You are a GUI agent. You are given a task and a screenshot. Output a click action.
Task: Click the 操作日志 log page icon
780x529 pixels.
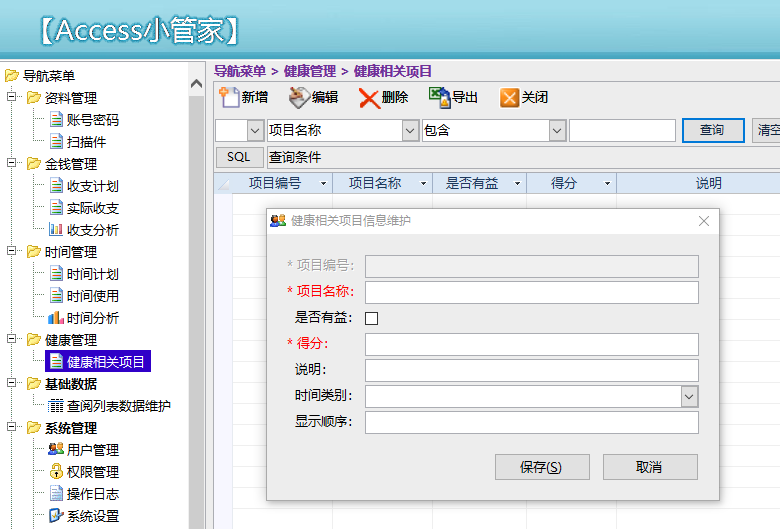click(x=56, y=493)
